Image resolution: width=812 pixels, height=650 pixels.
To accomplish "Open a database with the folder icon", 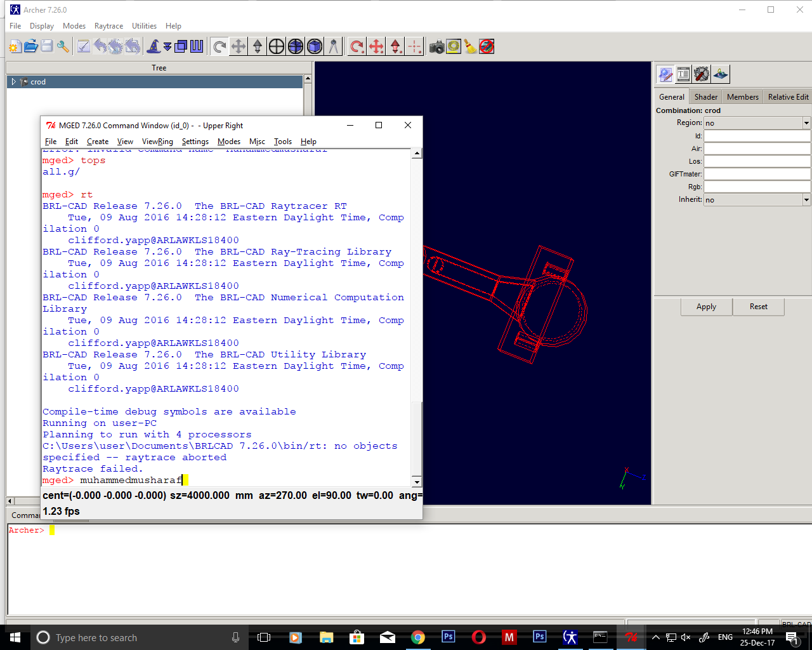I will pos(30,46).
